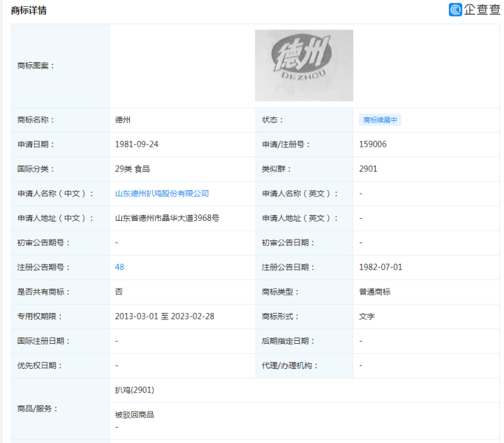
Task: Select trademark name value 德州
Action: (x=124, y=120)
